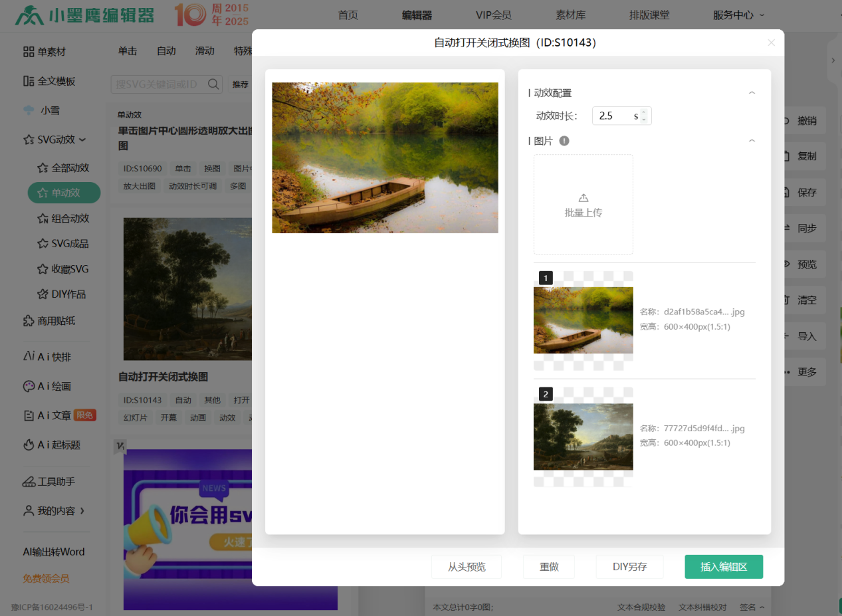842x616 pixels.
Task: Open the VIP会员 nav tab
Action: [493, 15]
